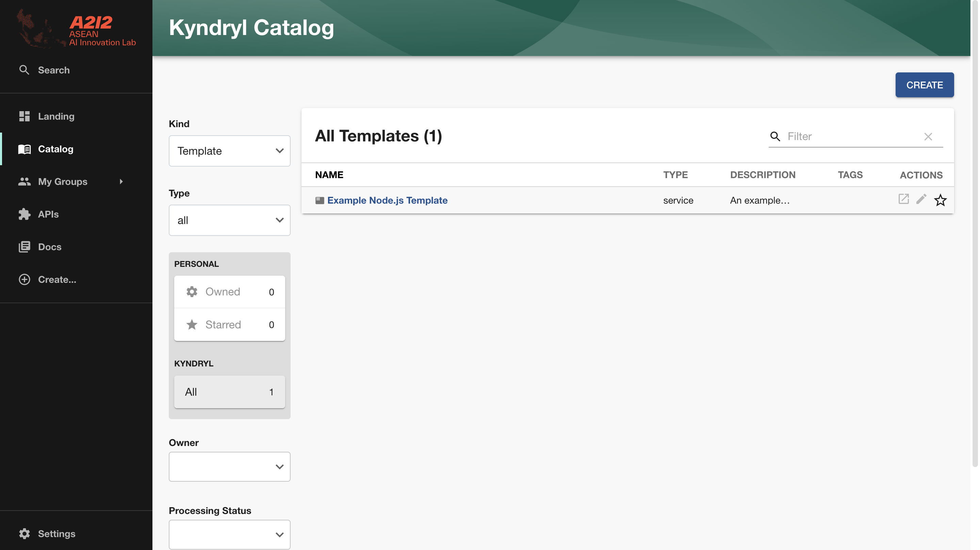Open the Example Node.js Template link
Image resolution: width=980 pixels, height=550 pixels.
[387, 200]
